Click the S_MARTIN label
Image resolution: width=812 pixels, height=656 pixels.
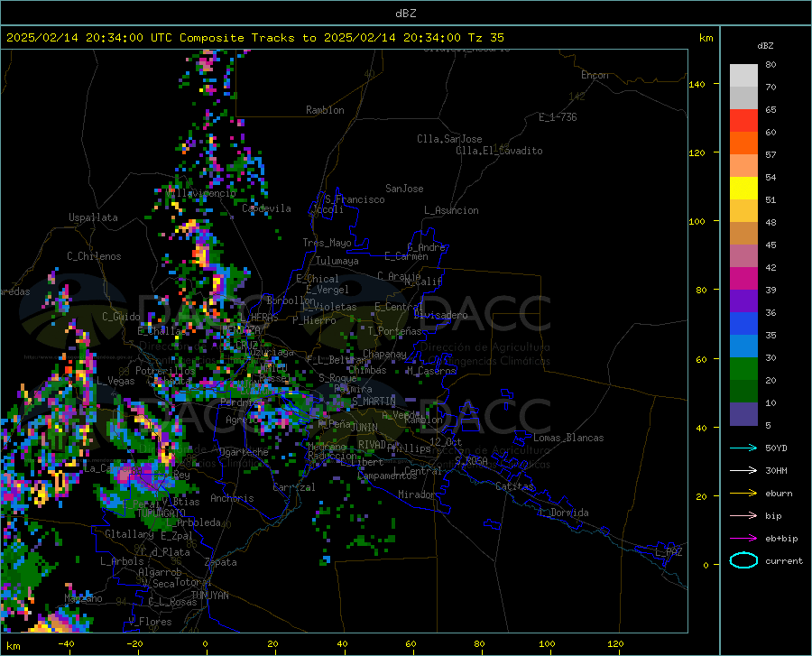374,402
